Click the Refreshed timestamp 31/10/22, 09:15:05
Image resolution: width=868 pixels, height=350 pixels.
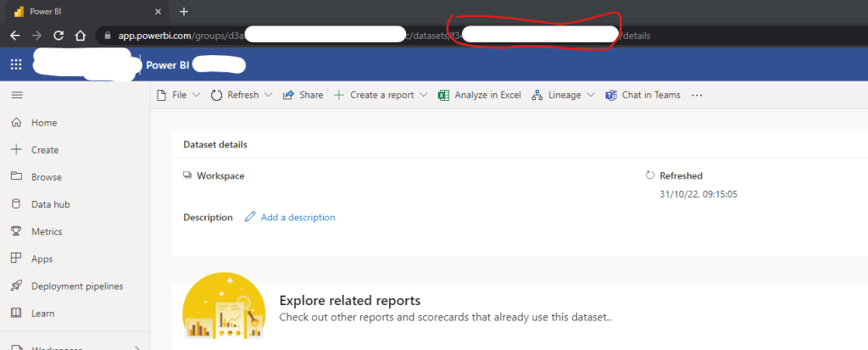698,194
